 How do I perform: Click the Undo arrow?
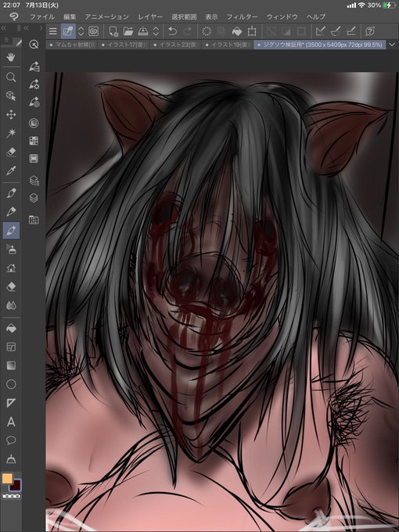coord(172,31)
